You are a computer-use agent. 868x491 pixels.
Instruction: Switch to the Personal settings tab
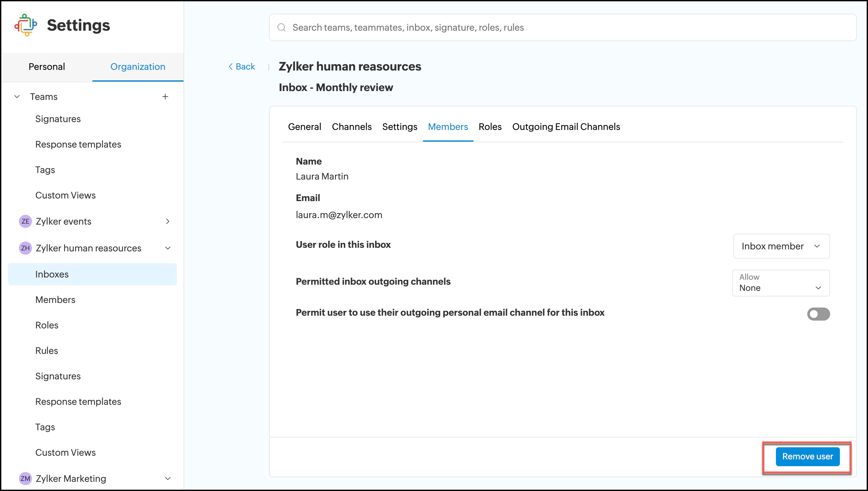click(47, 67)
